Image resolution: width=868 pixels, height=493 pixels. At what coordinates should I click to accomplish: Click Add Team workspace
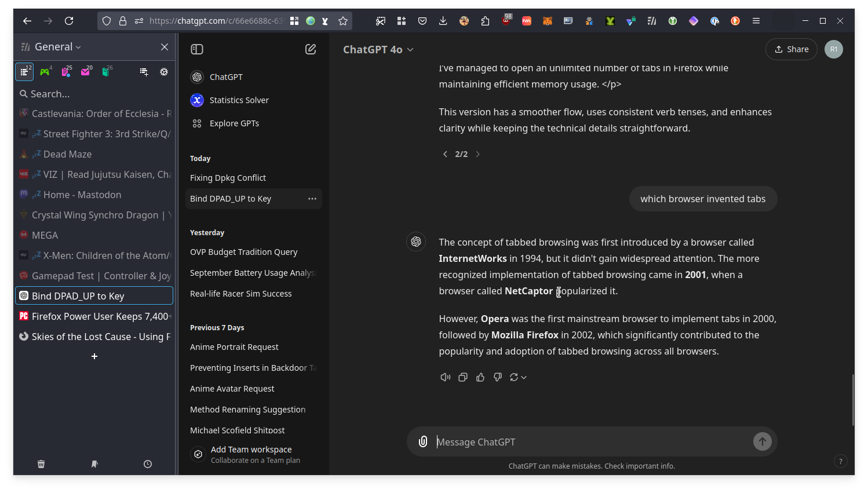(x=253, y=454)
